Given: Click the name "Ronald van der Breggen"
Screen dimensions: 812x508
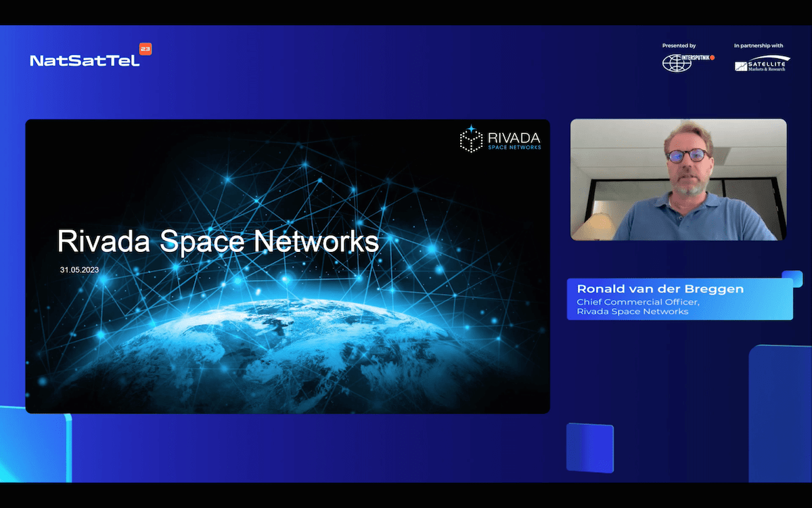Looking at the screenshot, I should click(660, 289).
